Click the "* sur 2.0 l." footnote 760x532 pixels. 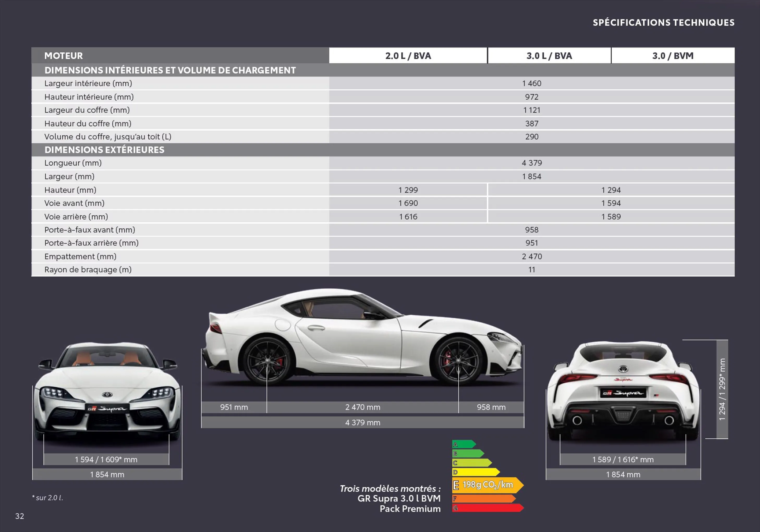48,498
